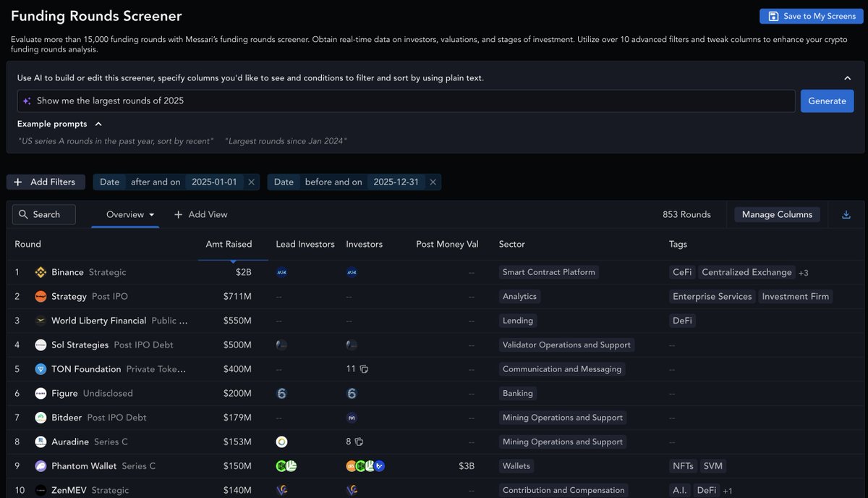Click ZenMEV lead investor icon
The height and width of the screenshot is (498, 868).
[282, 491]
